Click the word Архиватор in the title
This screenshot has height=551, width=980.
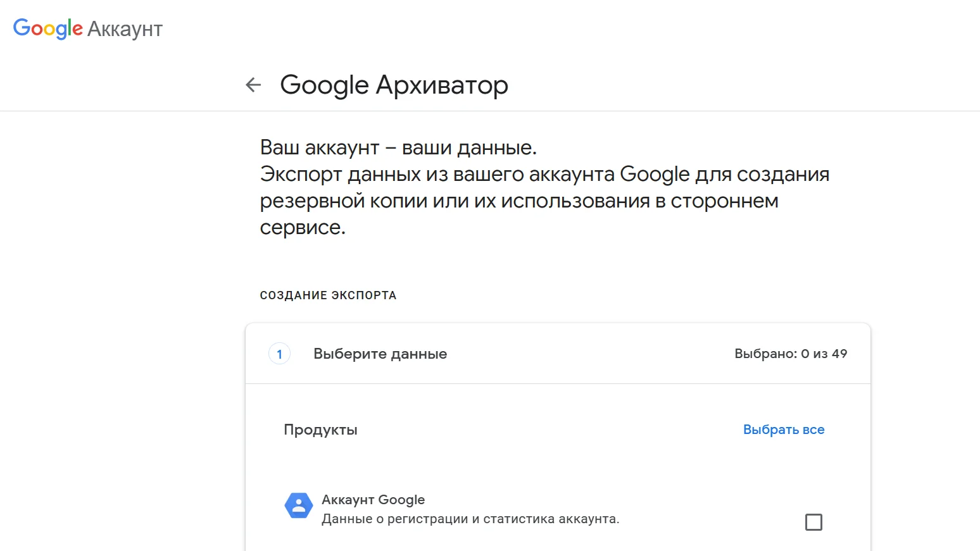tap(442, 85)
